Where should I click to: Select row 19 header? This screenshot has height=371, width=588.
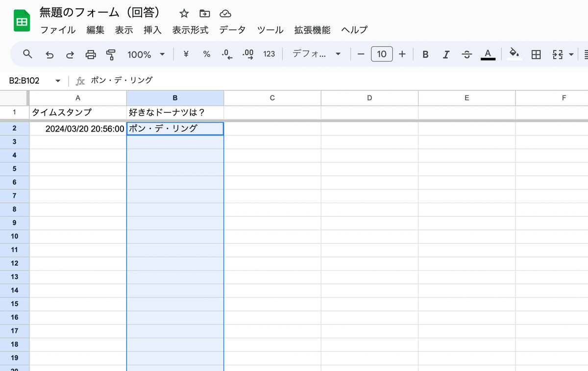(15, 358)
